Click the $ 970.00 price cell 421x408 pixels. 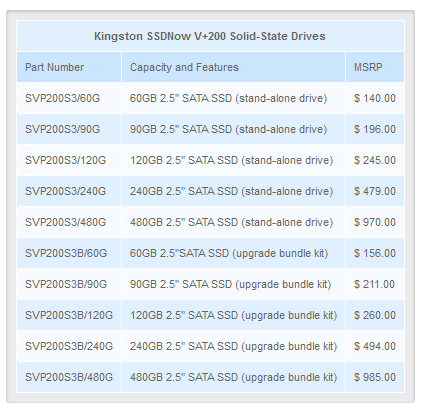[375, 222]
